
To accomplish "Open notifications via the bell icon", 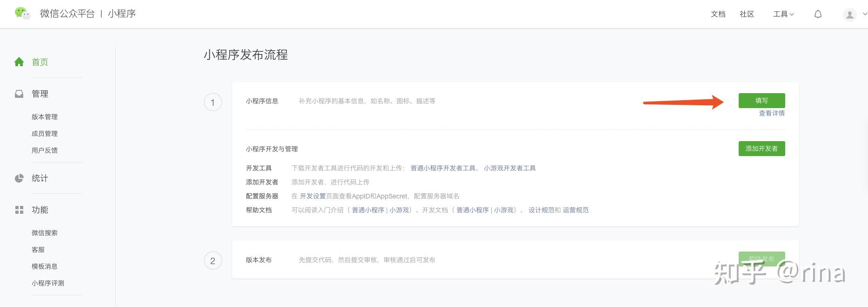I will coord(818,14).
